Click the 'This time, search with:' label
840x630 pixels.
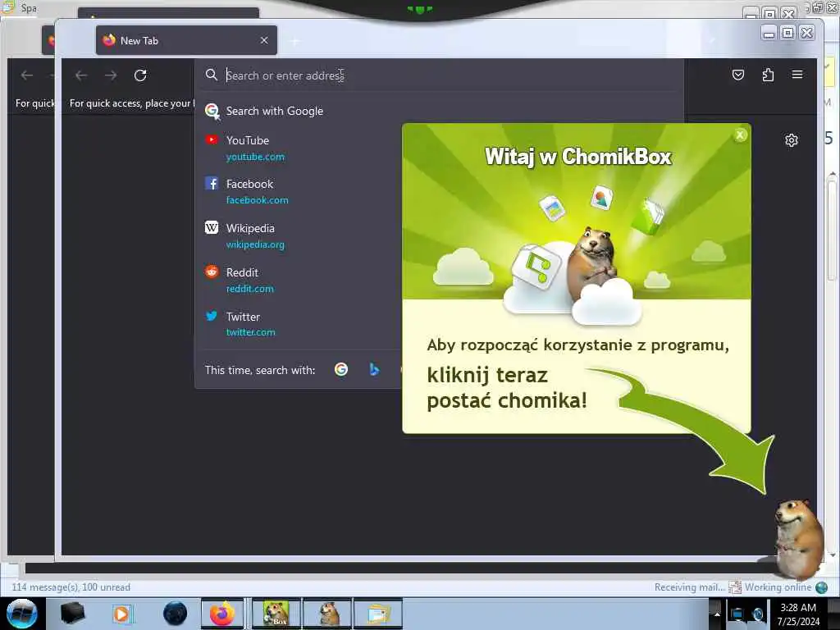pyautogui.click(x=260, y=370)
